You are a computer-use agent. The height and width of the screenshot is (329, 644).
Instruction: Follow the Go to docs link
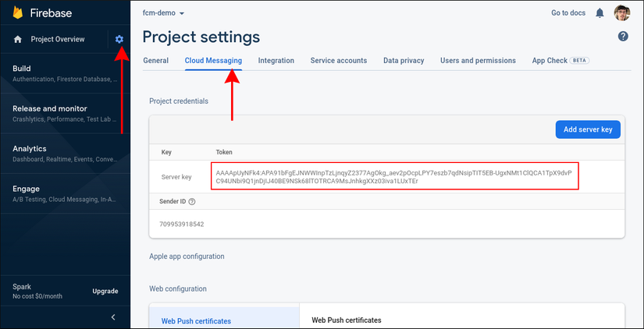pyautogui.click(x=568, y=12)
